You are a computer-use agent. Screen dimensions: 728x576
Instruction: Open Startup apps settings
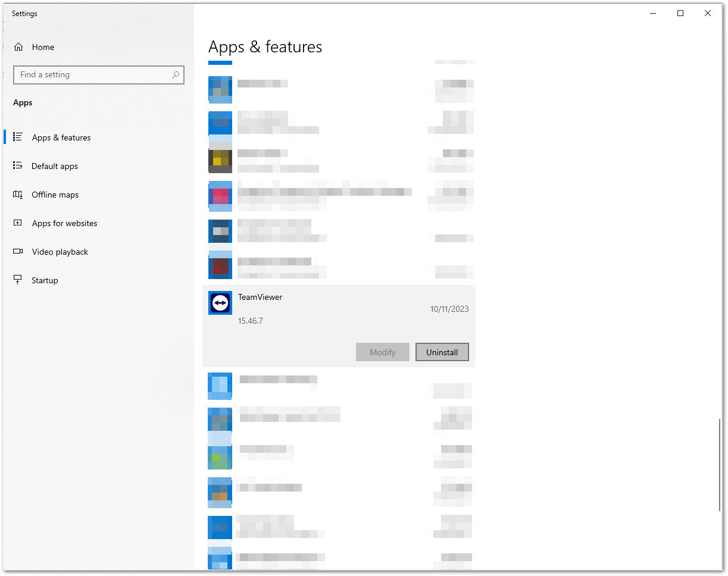(45, 280)
